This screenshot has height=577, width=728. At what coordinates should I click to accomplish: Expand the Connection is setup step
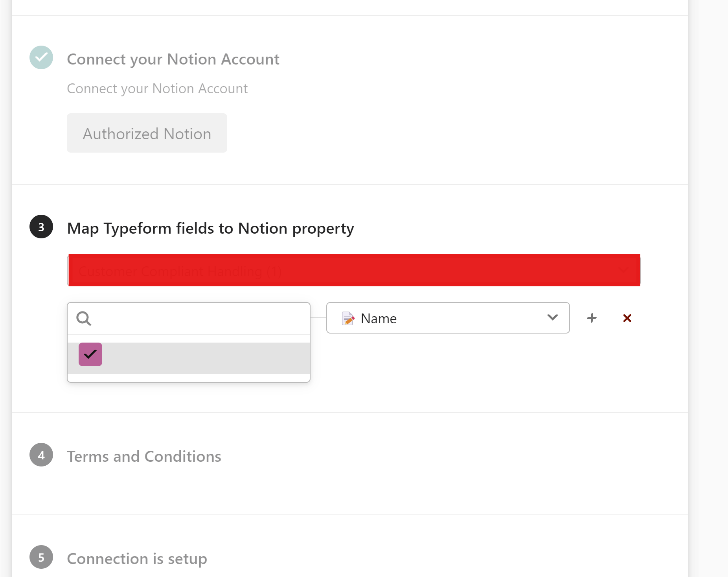[x=137, y=559]
